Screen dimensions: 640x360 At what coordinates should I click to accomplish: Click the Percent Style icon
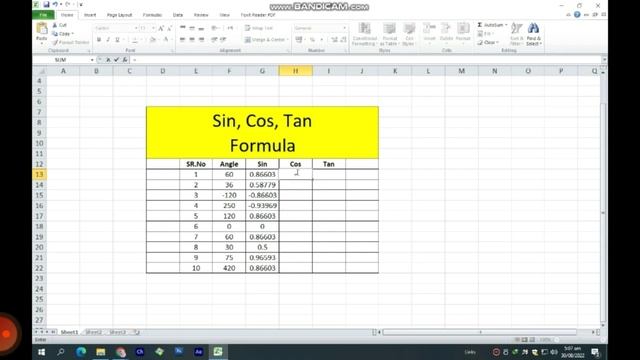click(x=312, y=39)
